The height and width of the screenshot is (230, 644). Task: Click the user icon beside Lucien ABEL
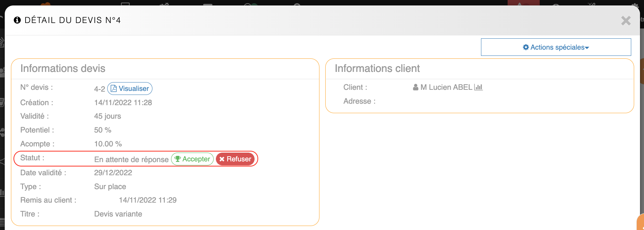pos(416,87)
